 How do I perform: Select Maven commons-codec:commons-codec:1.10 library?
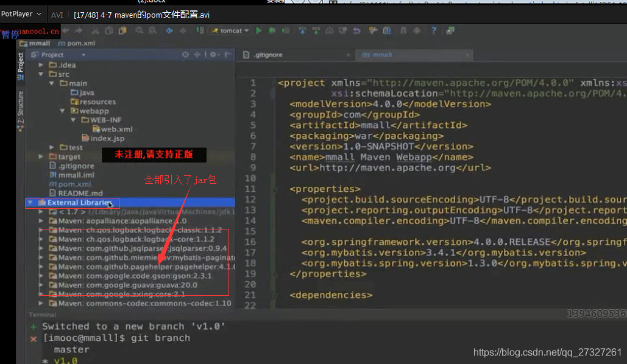pos(140,303)
